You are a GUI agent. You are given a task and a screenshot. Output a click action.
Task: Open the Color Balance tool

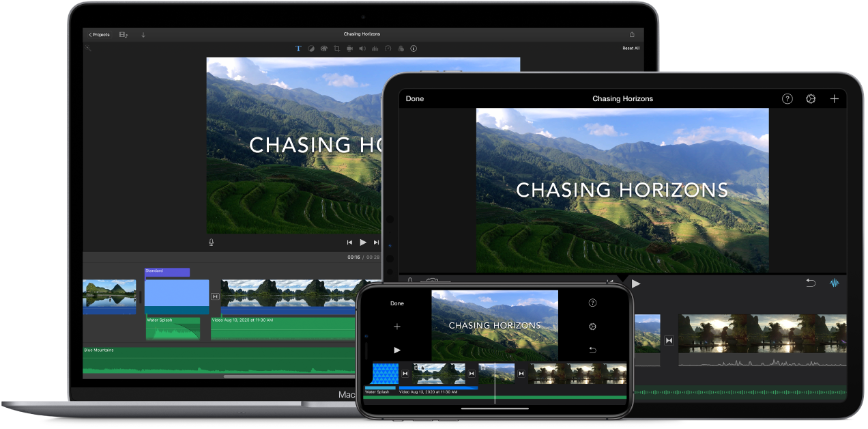pos(311,49)
